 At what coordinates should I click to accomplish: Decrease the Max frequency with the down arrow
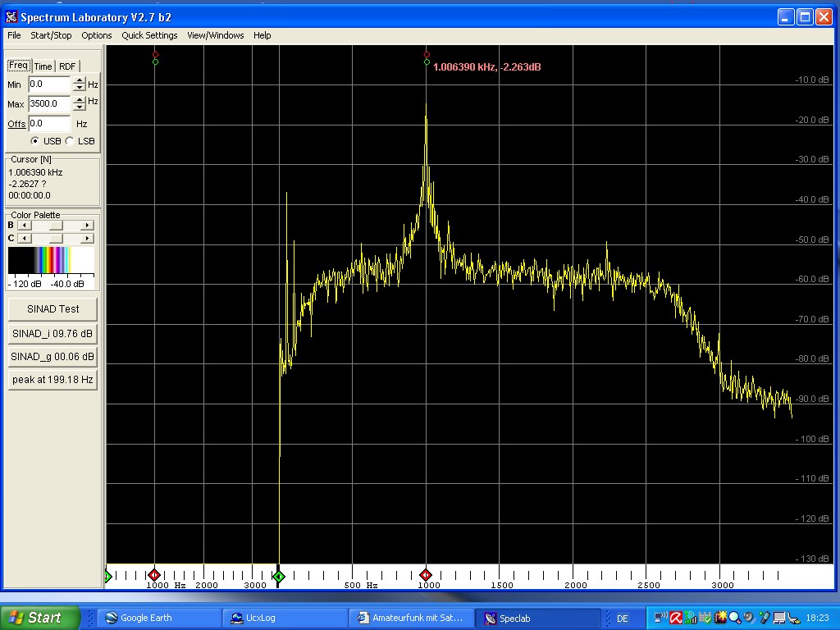pos(79,107)
